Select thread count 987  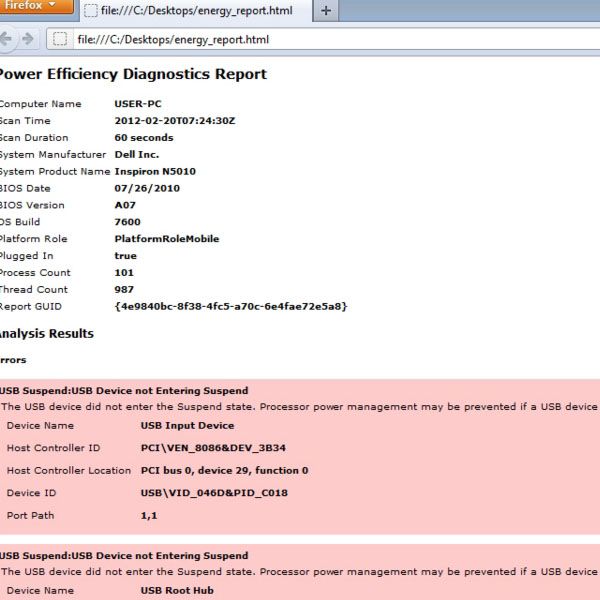coord(124,289)
